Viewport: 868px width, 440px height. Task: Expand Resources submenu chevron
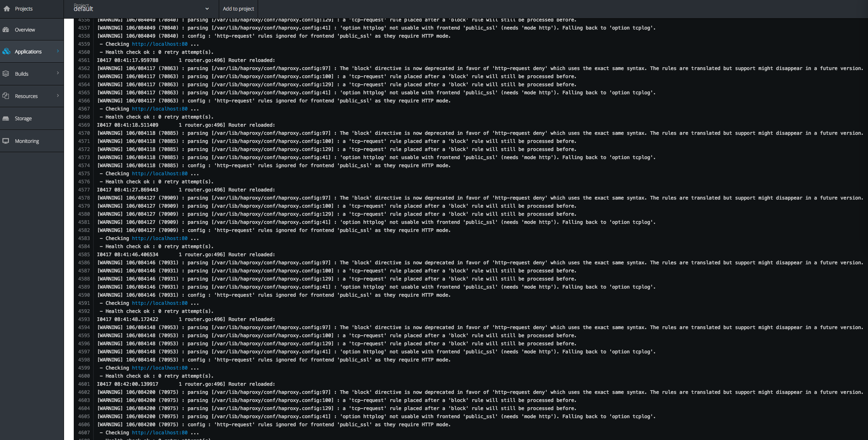(58, 96)
